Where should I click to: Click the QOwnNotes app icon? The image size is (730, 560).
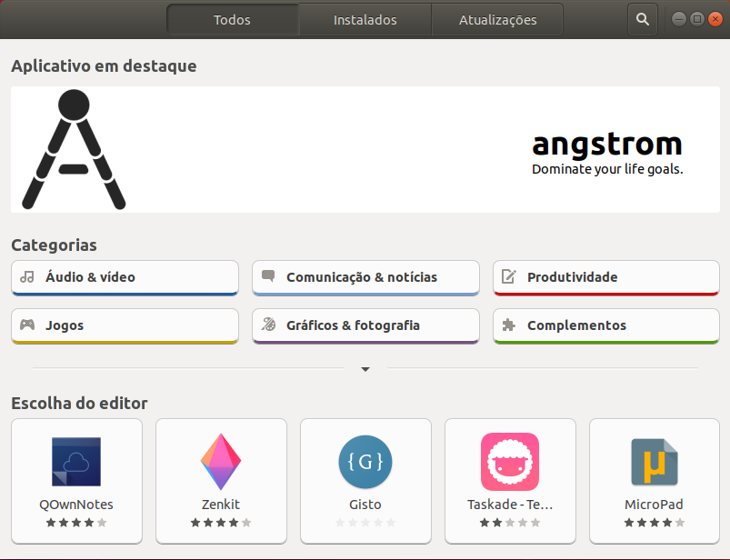pyautogui.click(x=76, y=462)
